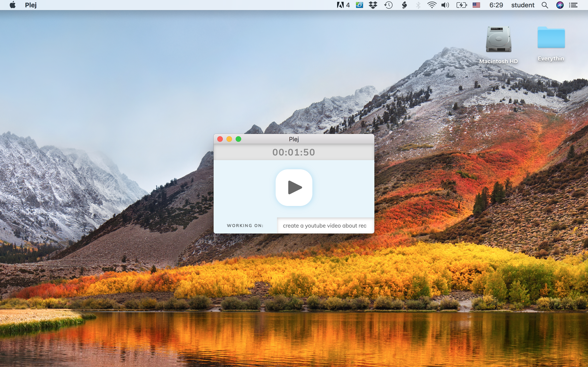Click the 00:01:50 timer display

click(x=294, y=152)
